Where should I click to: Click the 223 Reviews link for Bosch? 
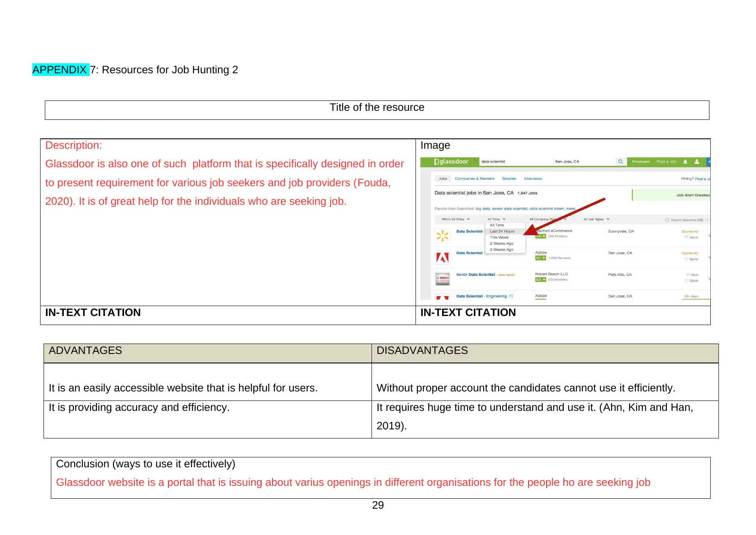coord(558,279)
